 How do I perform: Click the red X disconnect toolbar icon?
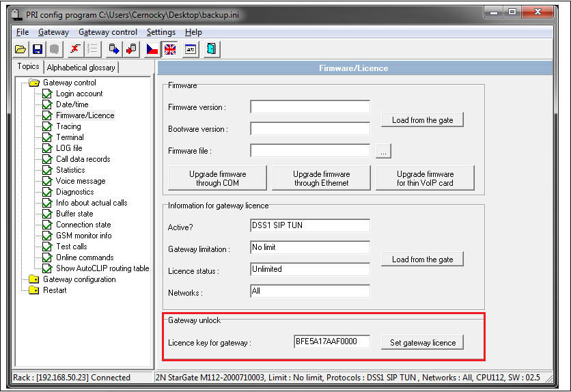(x=75, y=49)
